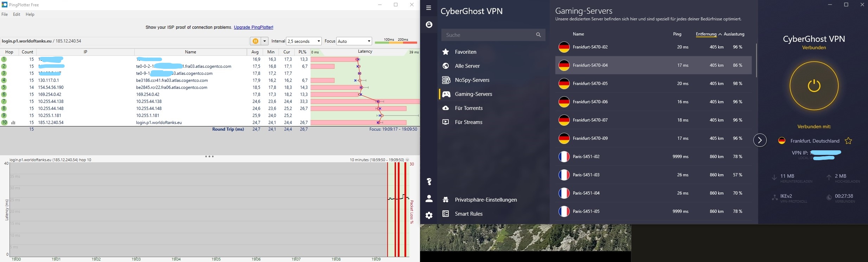This screenshot has width=868, height=262.
Task: Toggle Entfernung sort order arrow
Action: [x=720, y=34]
